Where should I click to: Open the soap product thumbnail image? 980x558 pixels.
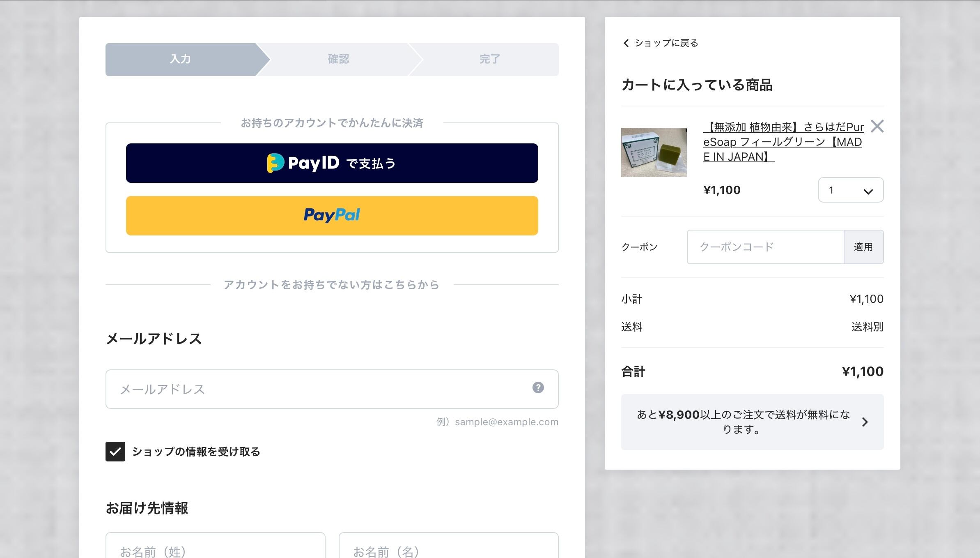[x=654, y=152]
